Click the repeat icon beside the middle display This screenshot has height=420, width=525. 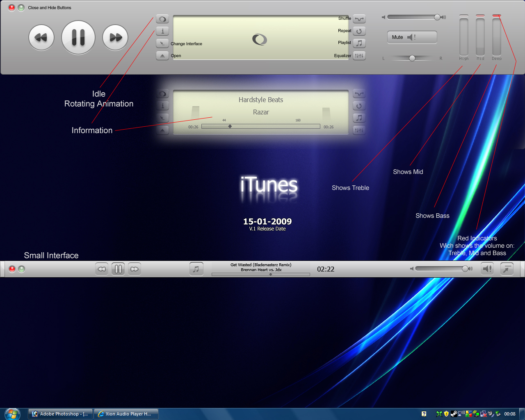pos(359,106)
